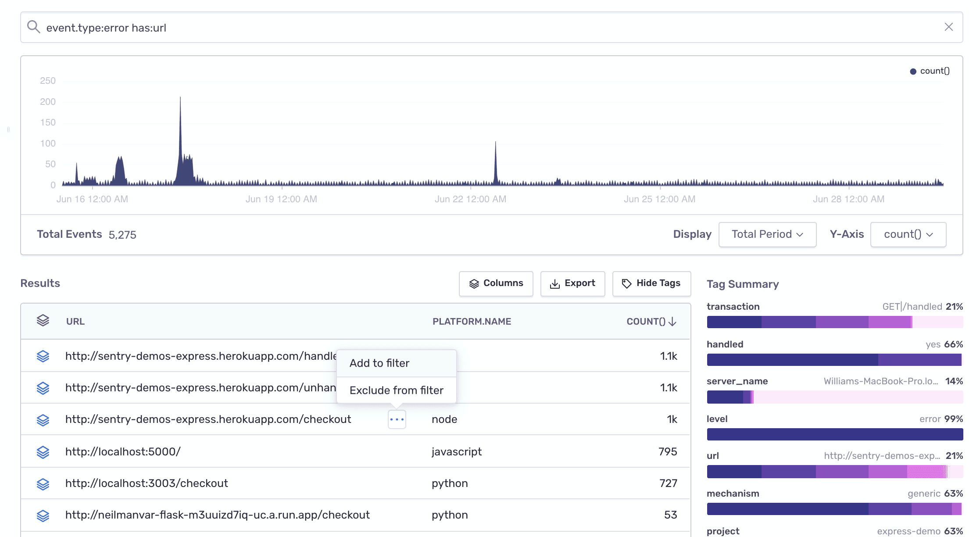Image resolution: width=980 pixels, height=537 pixels.
Task: Open the Y-Axis count() dropdown
Action: 908,234
